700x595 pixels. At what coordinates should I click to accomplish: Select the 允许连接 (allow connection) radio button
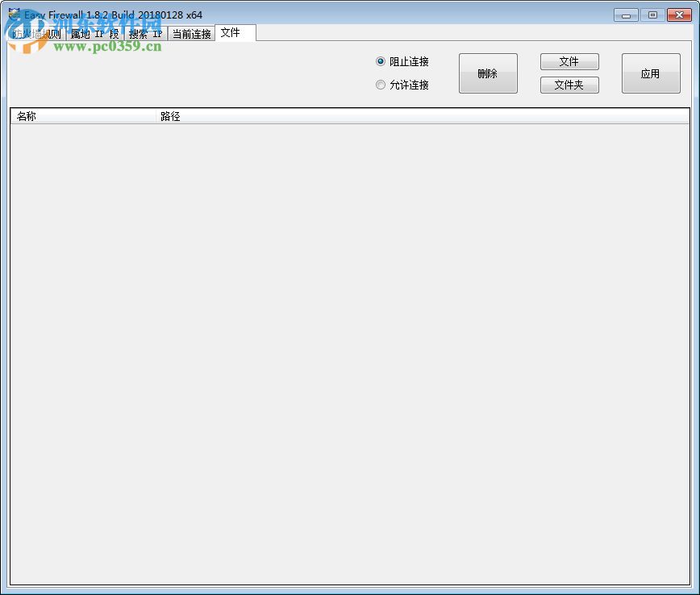pos(380,85)
